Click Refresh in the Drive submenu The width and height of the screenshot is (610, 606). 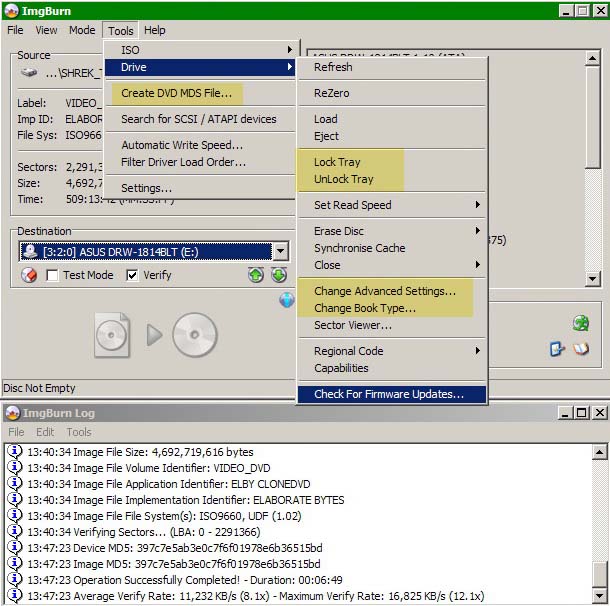(392, 67)
